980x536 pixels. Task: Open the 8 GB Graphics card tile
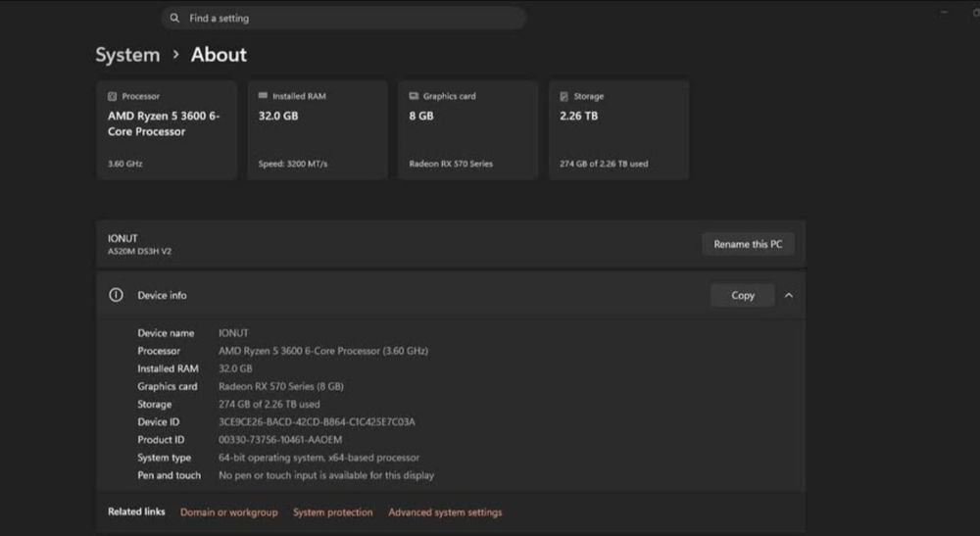click(x=468, y=130)
